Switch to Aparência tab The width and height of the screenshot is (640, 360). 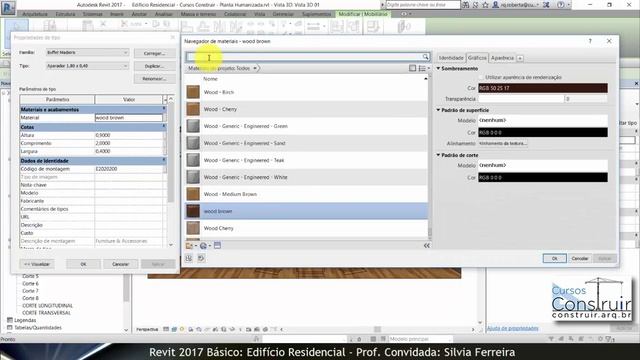pos(502,58)
